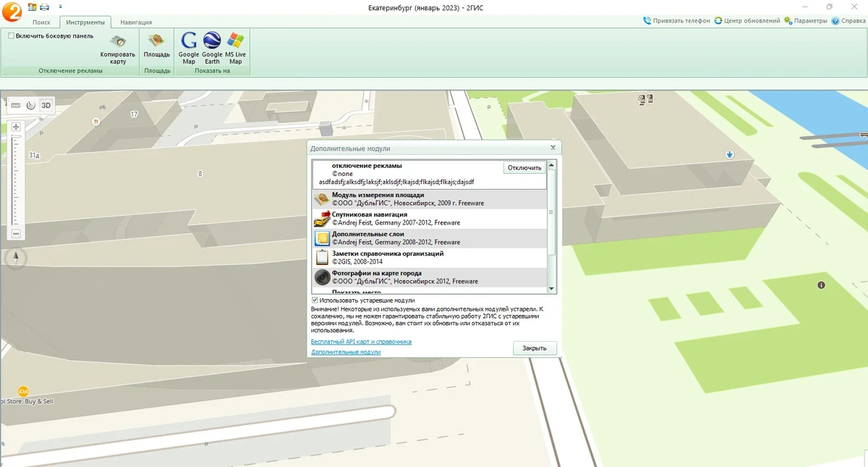The width and height of the screenshot is (868, 467).
Task: Click the monument markers on the large building
Action: pos(645,100)
